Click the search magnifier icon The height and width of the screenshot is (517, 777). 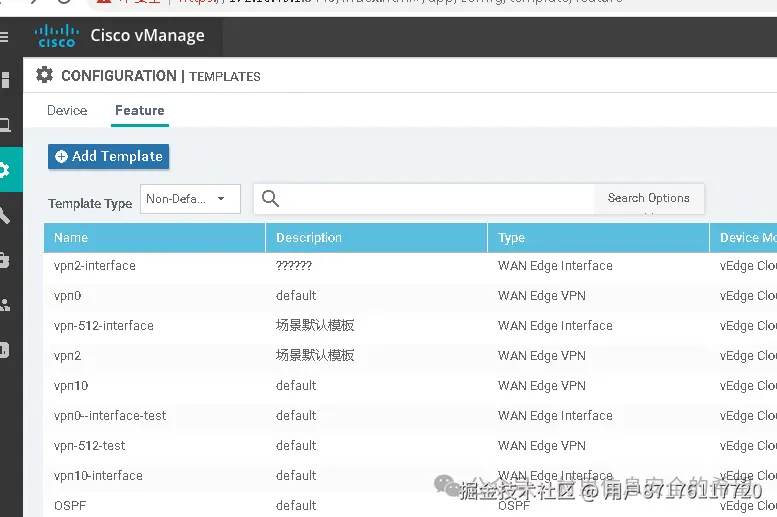point(271,198)
